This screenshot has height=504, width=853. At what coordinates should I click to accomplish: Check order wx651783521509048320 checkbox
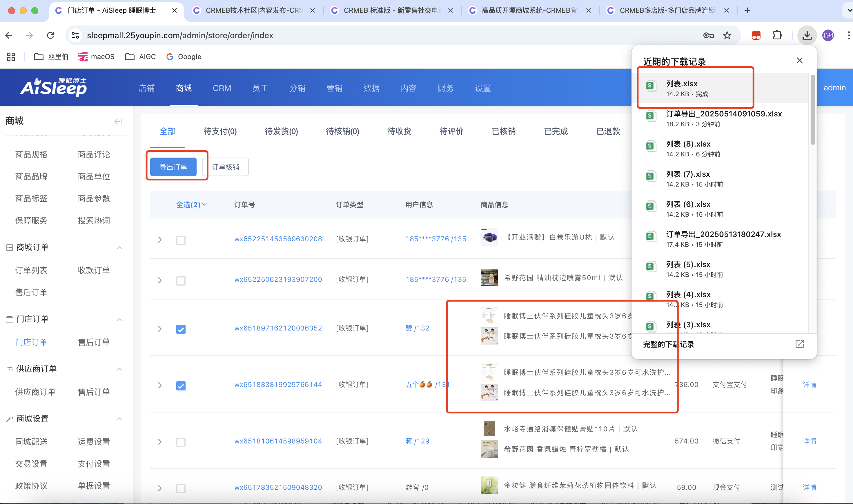[x=181, y=488]
